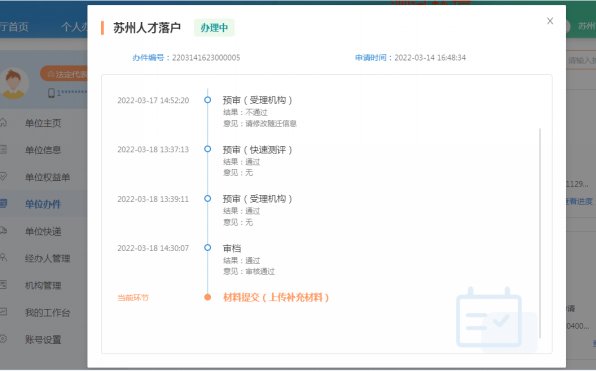Click the orange current-step timeline node
The height and width of the screenshot is (371, 596).
click(208, 297)
